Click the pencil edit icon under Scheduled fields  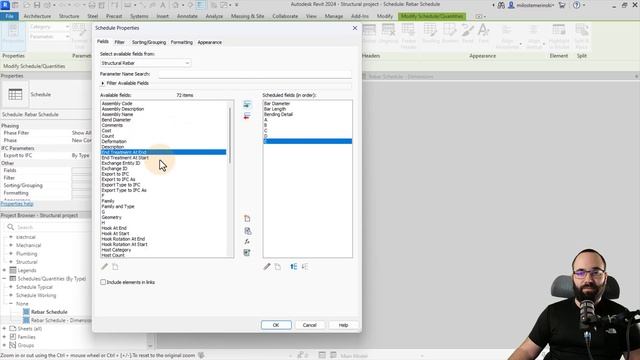click(267, 267)
